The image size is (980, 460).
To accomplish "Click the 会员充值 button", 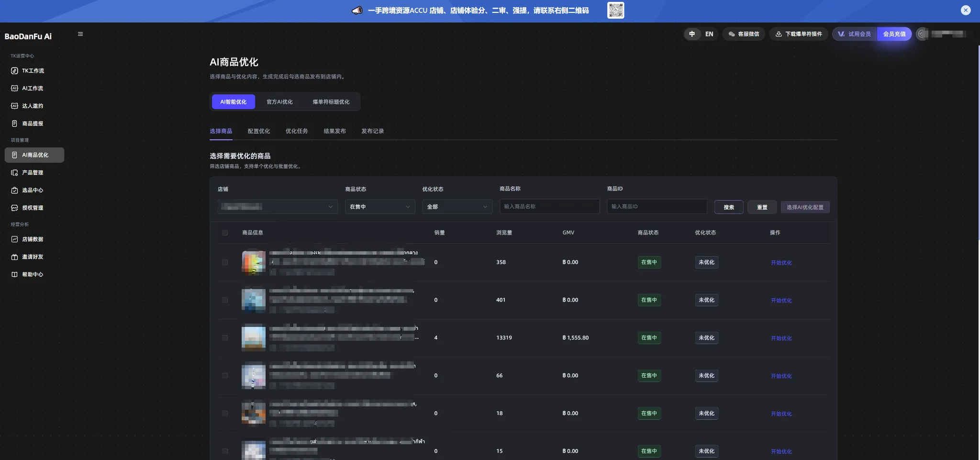I will [894, 34].
